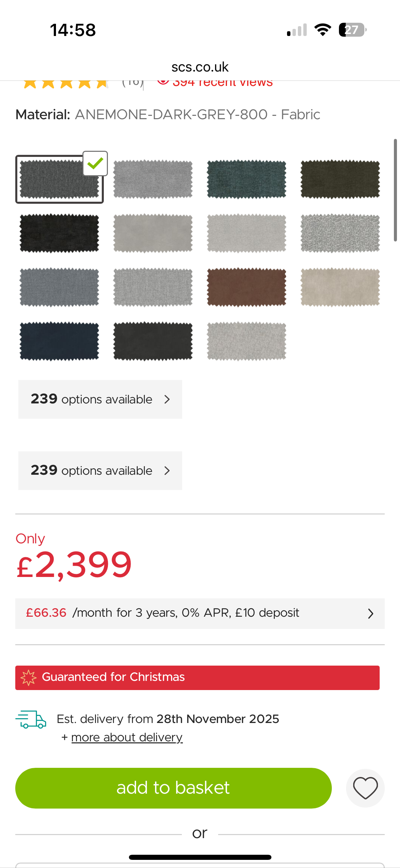The image size is (400, 868).
Task: Tap the scs.co.uk address bar
Action: pos(200,67)
